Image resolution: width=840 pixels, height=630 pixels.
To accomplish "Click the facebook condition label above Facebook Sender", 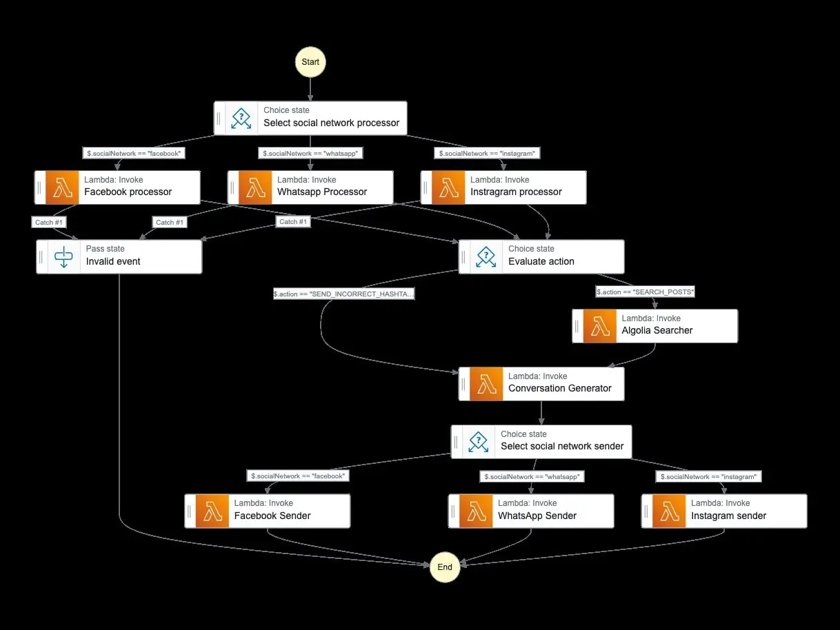I will [298, 476].
